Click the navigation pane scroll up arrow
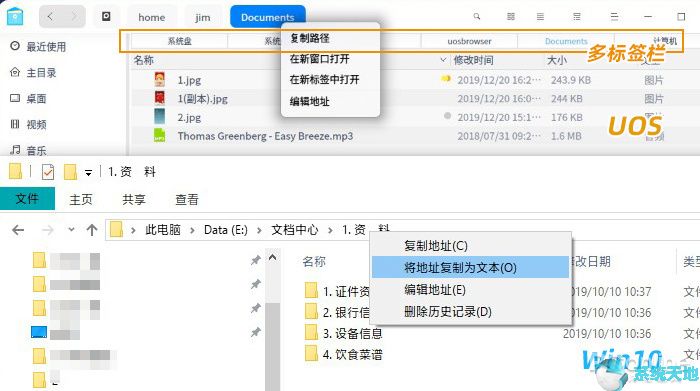The image size is (700, 391). coord(272,258)
